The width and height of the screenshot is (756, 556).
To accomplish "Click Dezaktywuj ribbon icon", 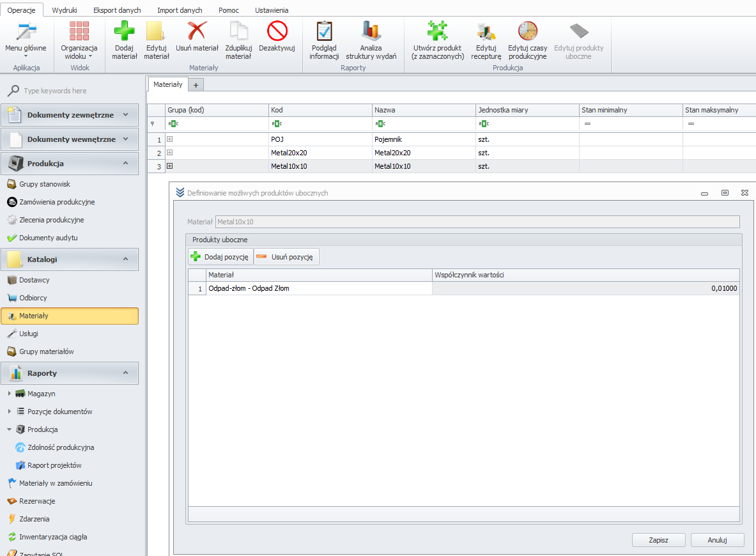I will [x=277, y=31].
